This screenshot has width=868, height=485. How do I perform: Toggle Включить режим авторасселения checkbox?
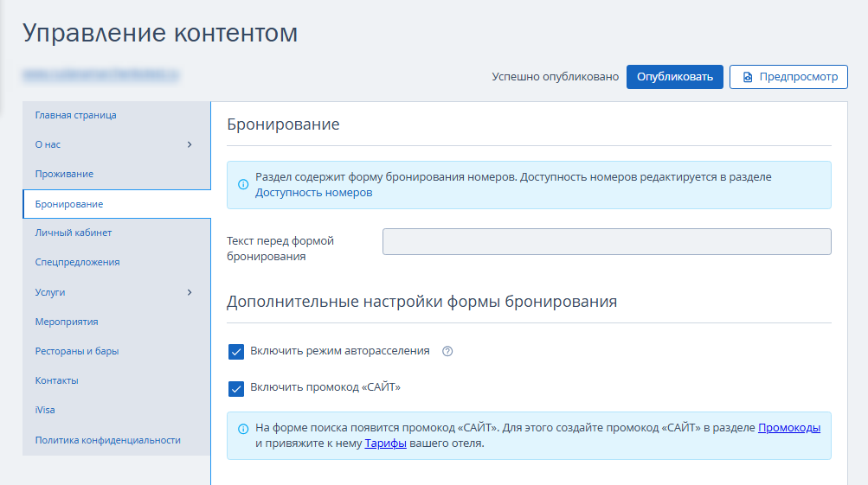(x=235, y=352)
